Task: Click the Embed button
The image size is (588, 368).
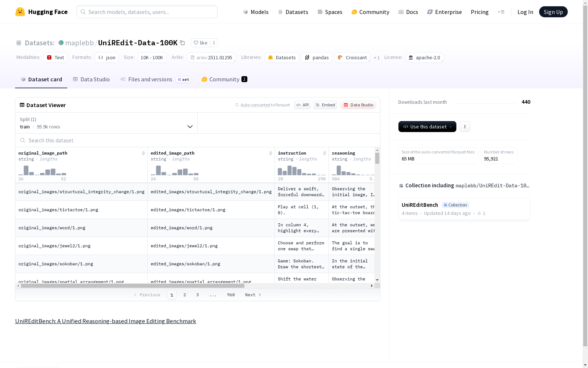Action: (325, 105)
